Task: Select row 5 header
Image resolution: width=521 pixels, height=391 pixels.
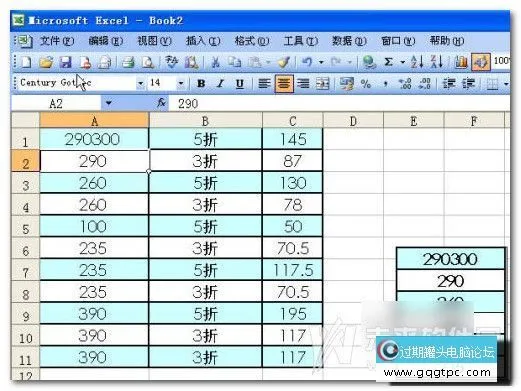Action: pos(25,227)
